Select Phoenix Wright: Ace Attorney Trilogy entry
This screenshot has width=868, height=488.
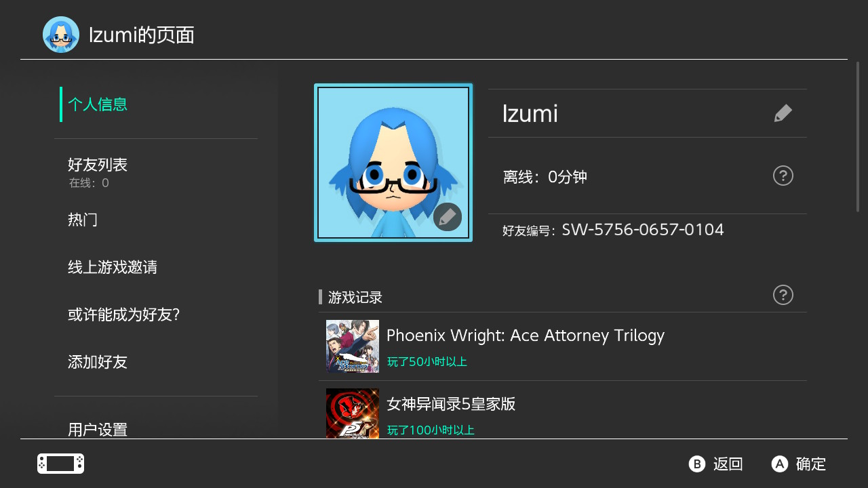click(563, 346)
